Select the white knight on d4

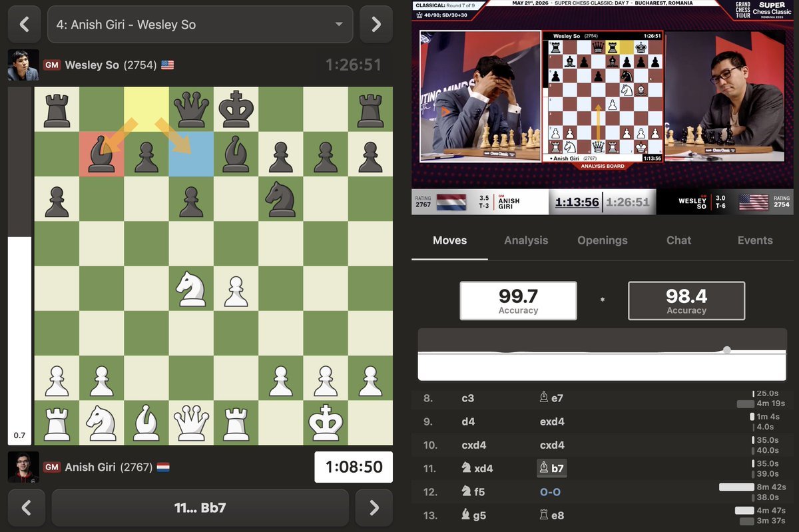coord(191,289)
